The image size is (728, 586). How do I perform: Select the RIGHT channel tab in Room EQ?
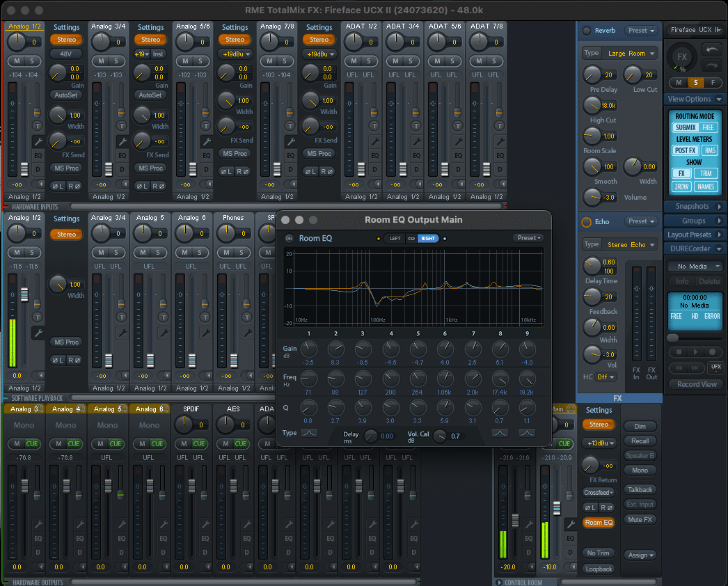pyautogui.click(x=428, y=239)
